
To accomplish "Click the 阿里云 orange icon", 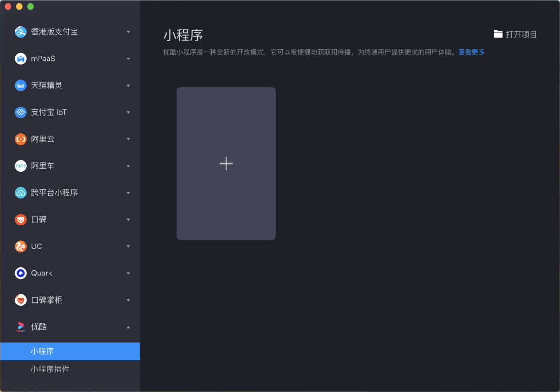I will coord(21,139).
